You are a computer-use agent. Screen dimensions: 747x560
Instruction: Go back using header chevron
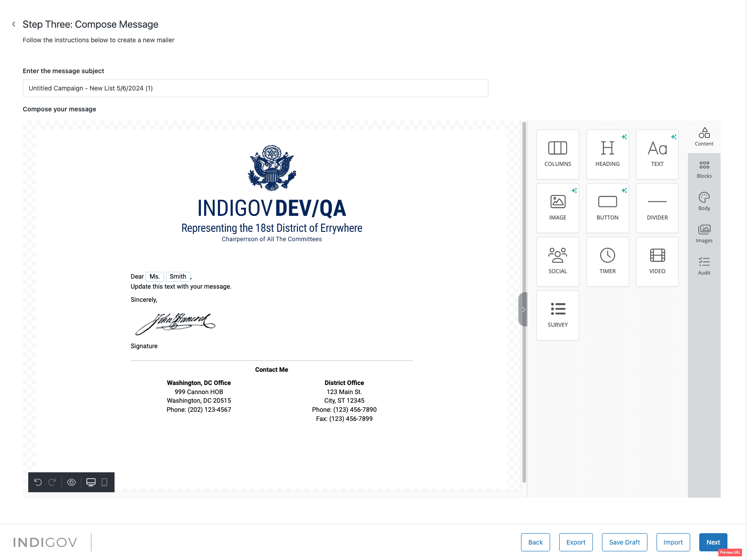(x=14, y=24)
